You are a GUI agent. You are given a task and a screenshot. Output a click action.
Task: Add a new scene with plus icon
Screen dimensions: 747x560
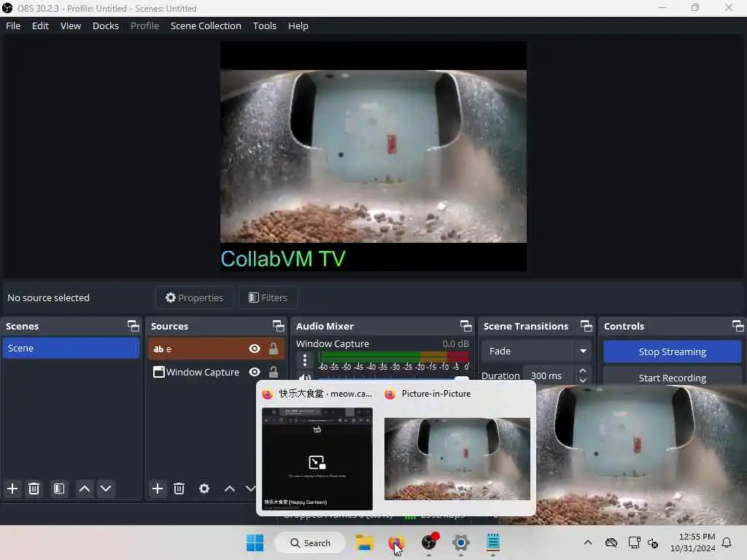point(12,489)
